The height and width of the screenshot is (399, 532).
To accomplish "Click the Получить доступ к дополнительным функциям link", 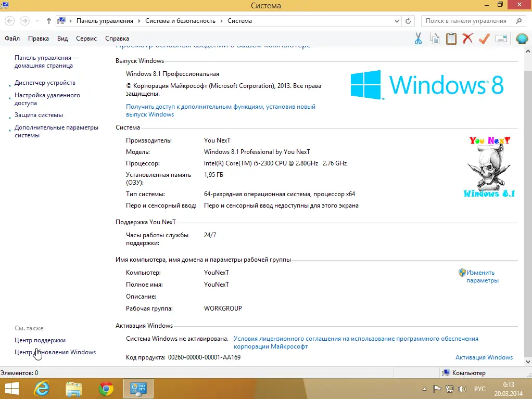I will coord(221,110).
